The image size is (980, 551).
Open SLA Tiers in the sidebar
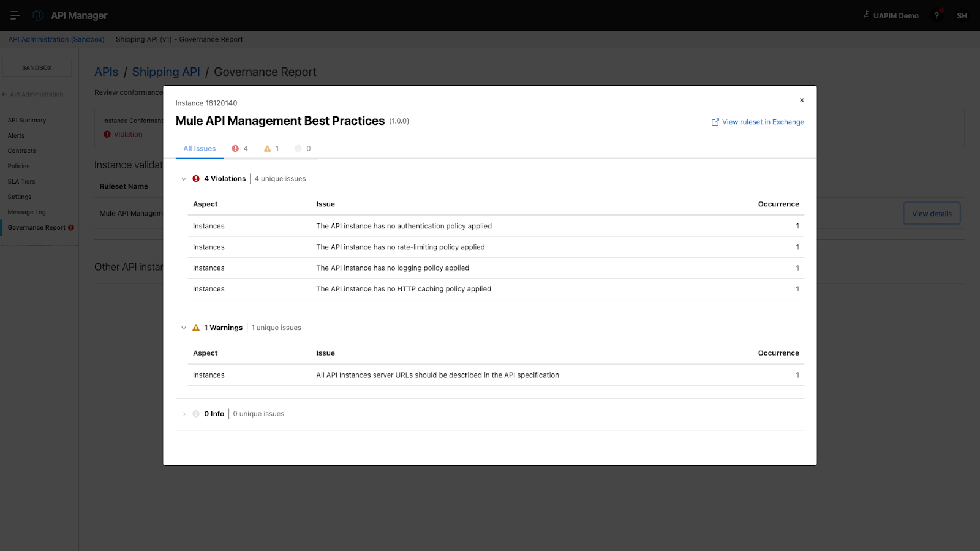(21, 182)
